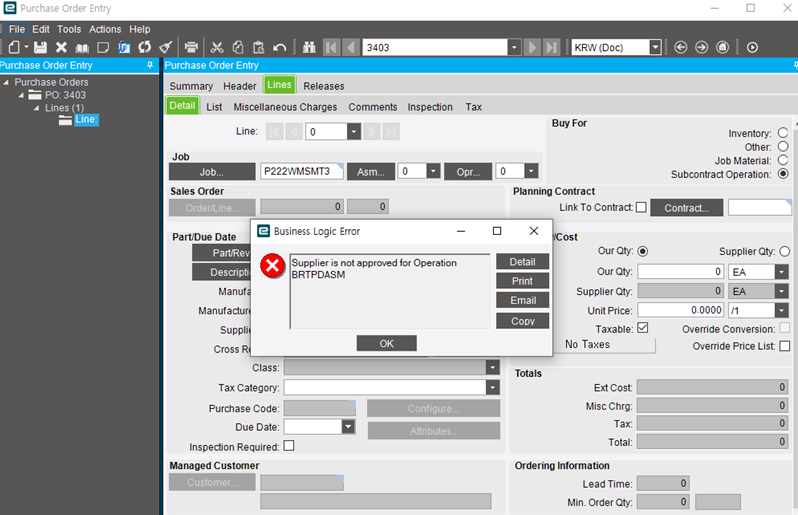798x515 pixels.
Task: Open the Tax Category dropdown
Action: (x=493, y=388)
